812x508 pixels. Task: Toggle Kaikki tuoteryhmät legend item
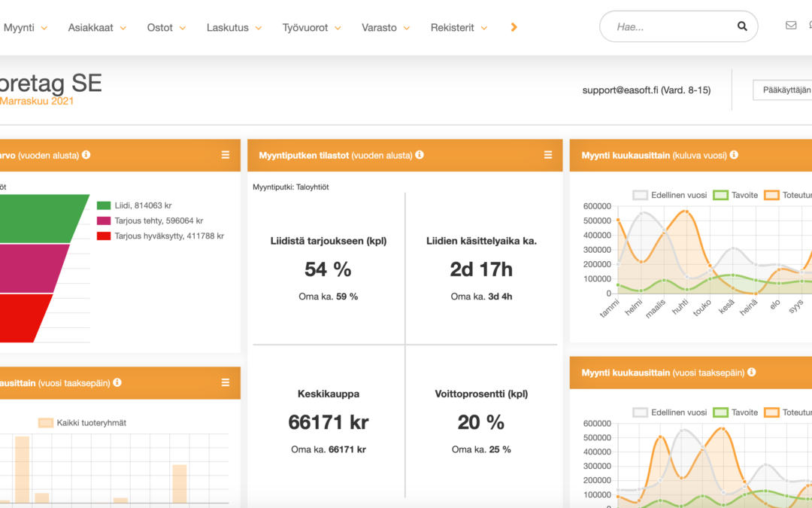click(x=83, y=422)
